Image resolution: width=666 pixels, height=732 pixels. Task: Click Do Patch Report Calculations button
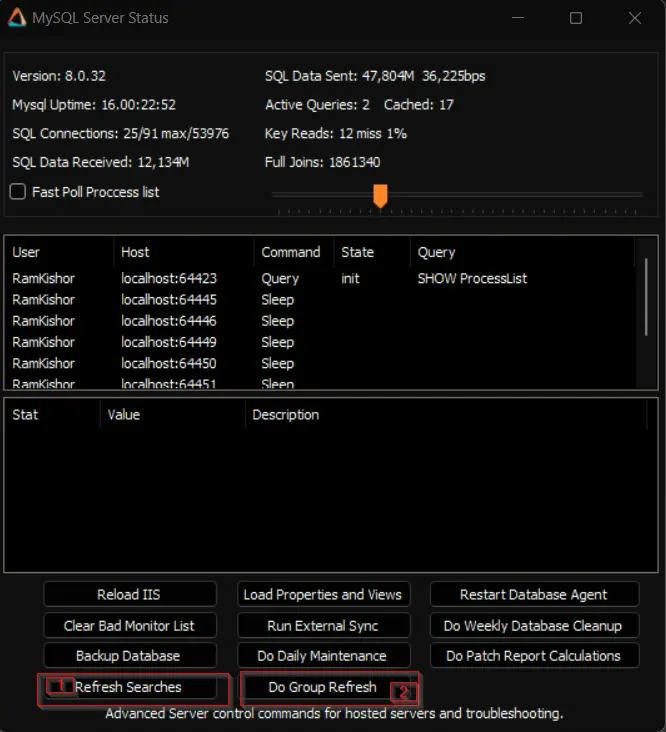[534, 655]
